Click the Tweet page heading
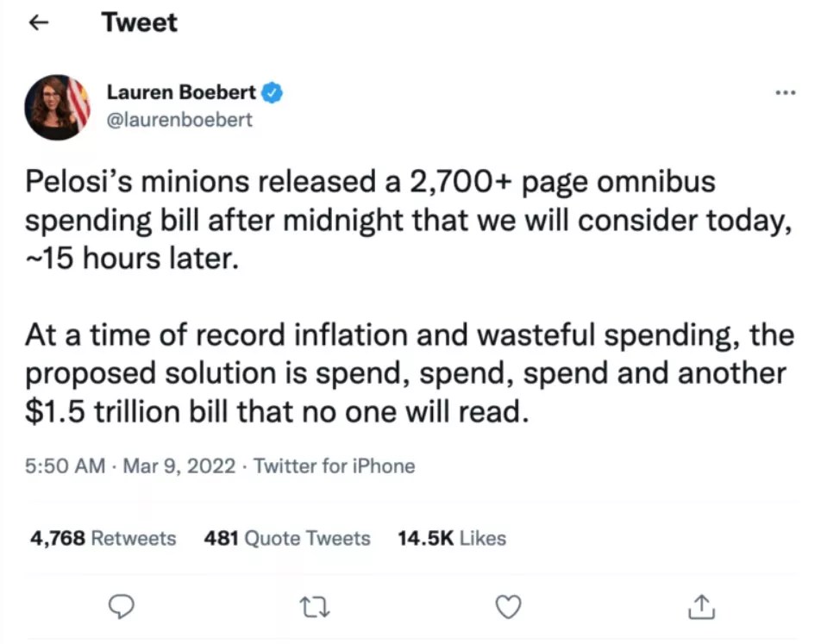This screenshot has height=644, width=821. (x=139, y=22)
